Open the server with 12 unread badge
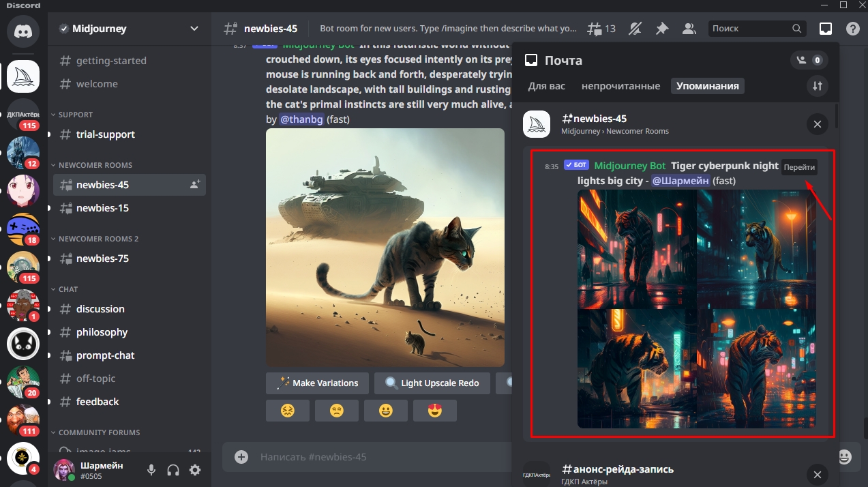The width and height of the screenshot is (868, 487). coord(23,153)
